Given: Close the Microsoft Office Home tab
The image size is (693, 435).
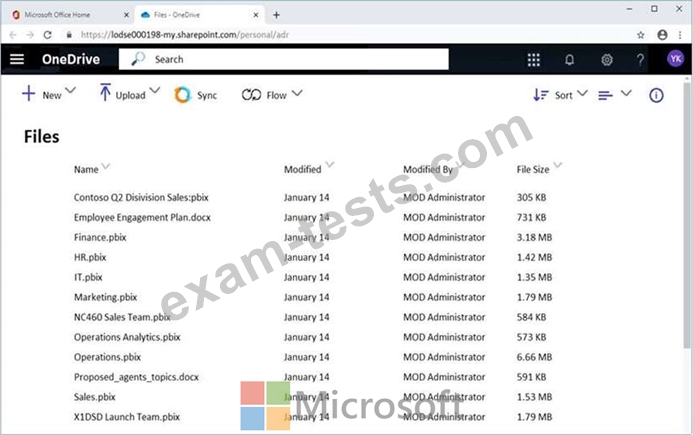Looking at the screenshot, I should [x=126, y=15].
